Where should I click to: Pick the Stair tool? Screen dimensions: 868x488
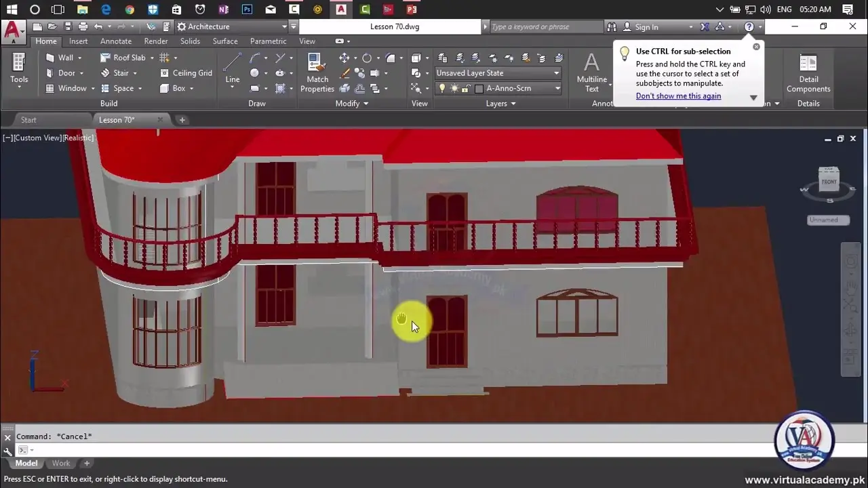[114, 73]
